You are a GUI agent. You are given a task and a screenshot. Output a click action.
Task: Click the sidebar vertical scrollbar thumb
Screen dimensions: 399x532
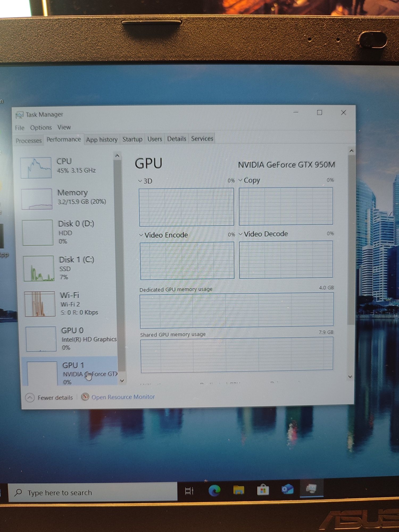[119, 266]
